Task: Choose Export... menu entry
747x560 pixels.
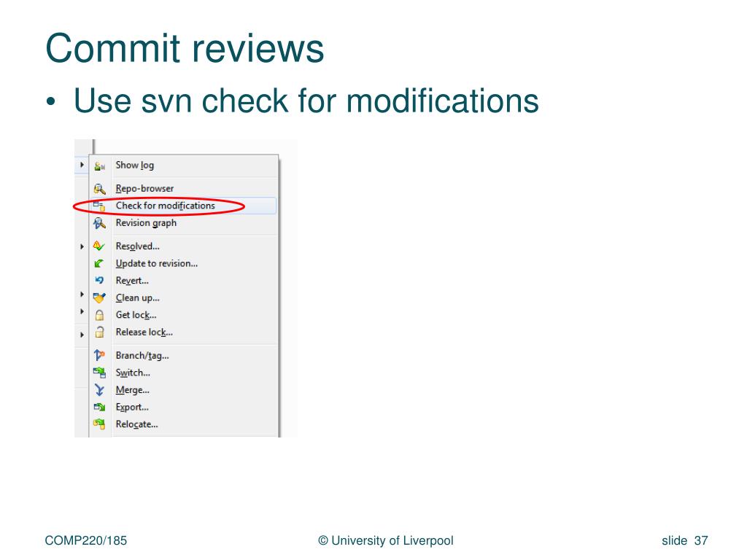Action: [x=183, y=407]
